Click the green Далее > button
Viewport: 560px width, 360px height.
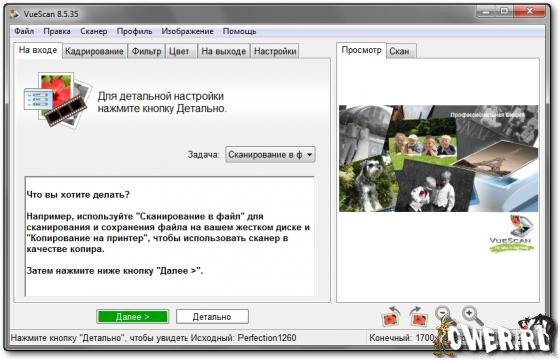point(132,317)
